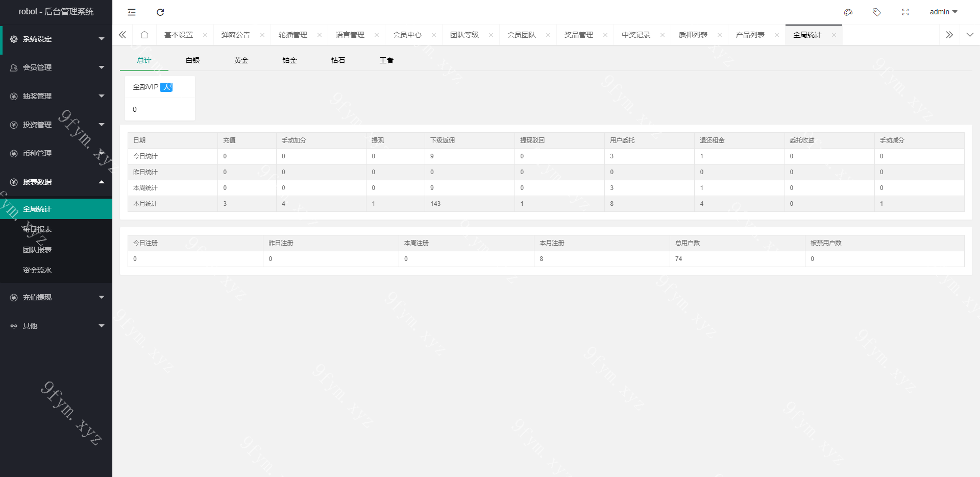Expand 系统设定 sidebar menu
980x477 pixels.
[x=56, y=39]
